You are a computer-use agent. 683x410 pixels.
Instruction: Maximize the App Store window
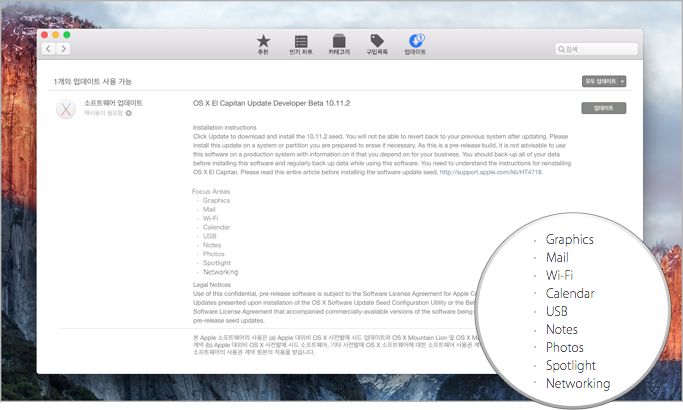pos(67,35)
